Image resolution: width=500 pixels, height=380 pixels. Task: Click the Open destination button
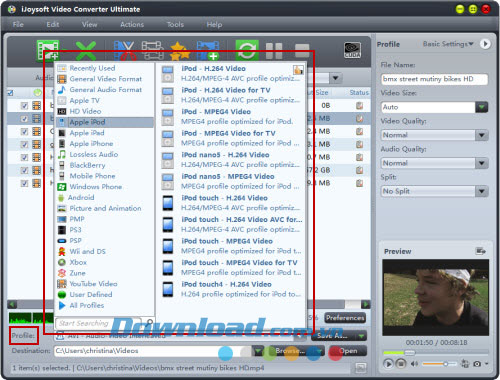[348, 351]
